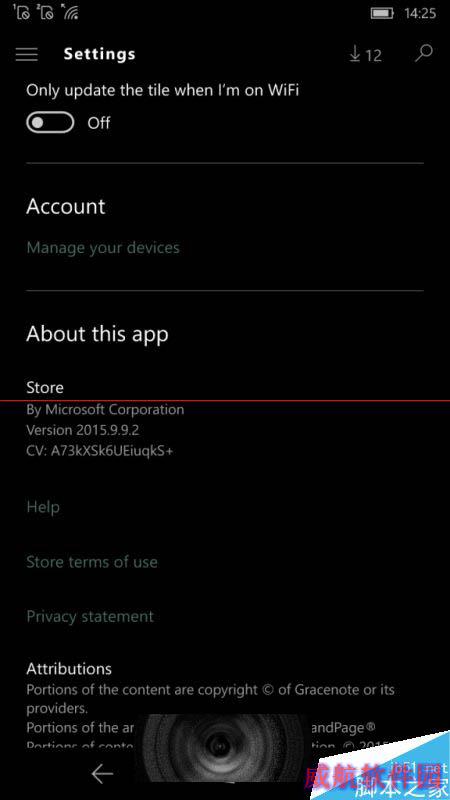The height and width of the screenshot is (800, 450).
Task: Open the hamburger navigation menu
Action: pos(27,54)
